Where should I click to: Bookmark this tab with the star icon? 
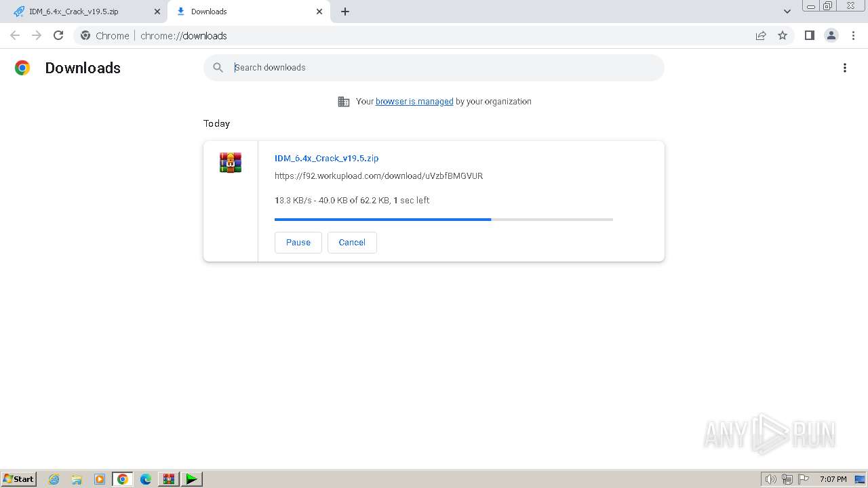[x=783, y=35]
